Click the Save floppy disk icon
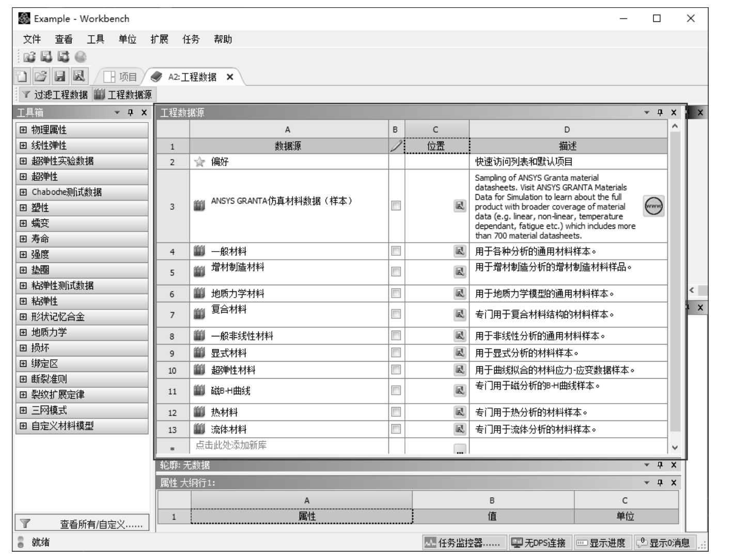Screen dimensions: 734x560 [x=60, y=76]
